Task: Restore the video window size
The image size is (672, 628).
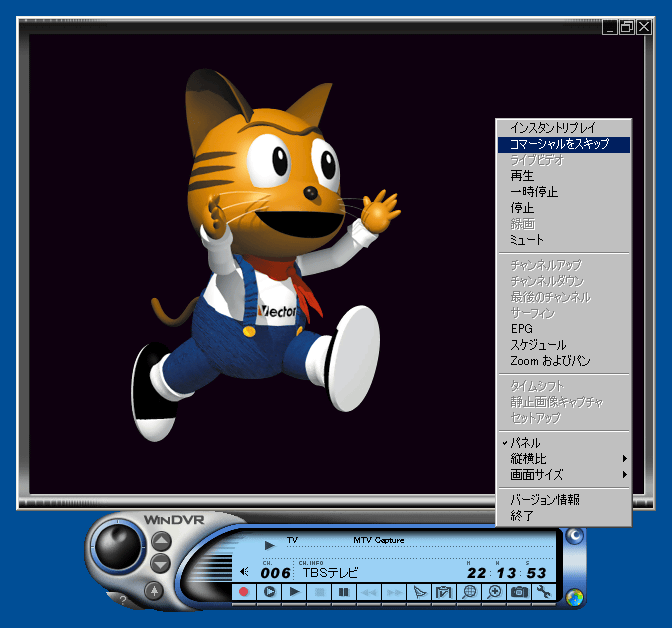Action: coord(627,27)
